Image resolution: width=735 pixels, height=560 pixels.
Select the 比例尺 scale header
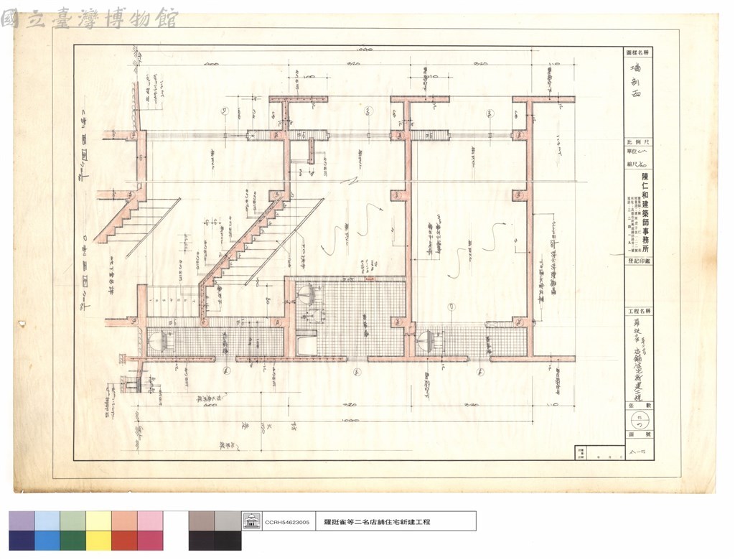click(638, 141)
